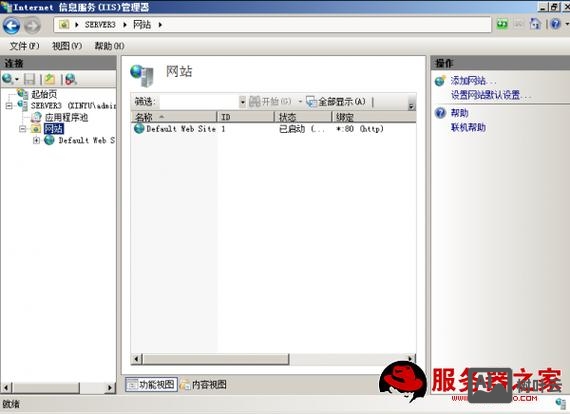Select the Default Web Site row in the list

click(273, 129)
